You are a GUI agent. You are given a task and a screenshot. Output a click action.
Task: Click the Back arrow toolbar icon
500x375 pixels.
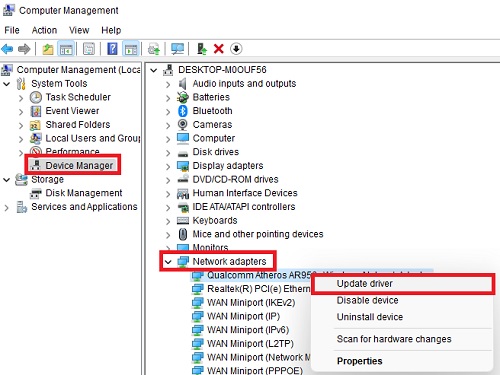(x=7, y=49)
